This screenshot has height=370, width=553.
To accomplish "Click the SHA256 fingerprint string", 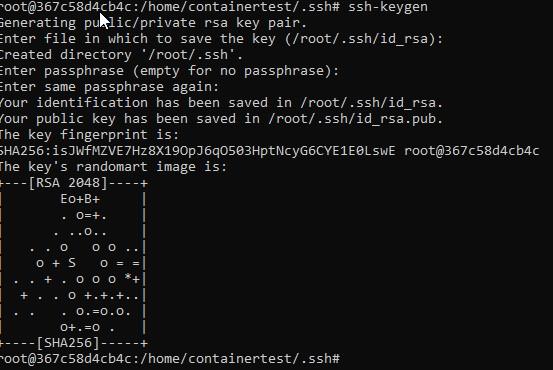I will pos(198,151).
